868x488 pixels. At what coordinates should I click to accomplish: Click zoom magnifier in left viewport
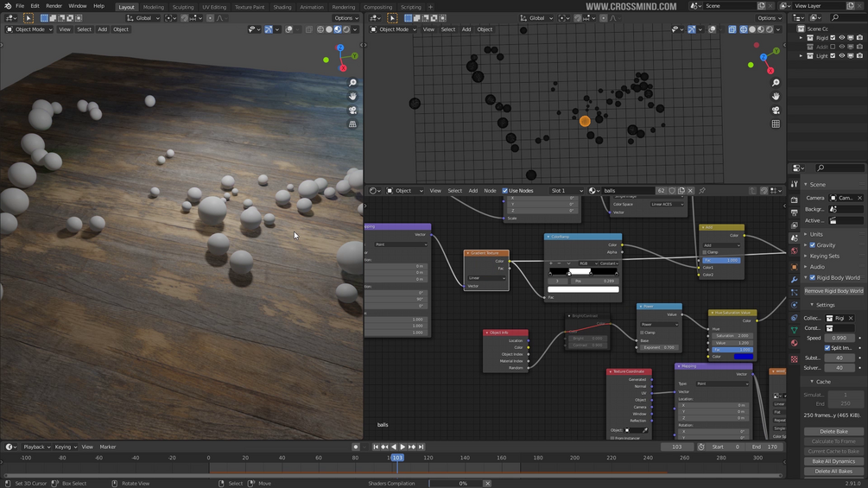(352, 83)
